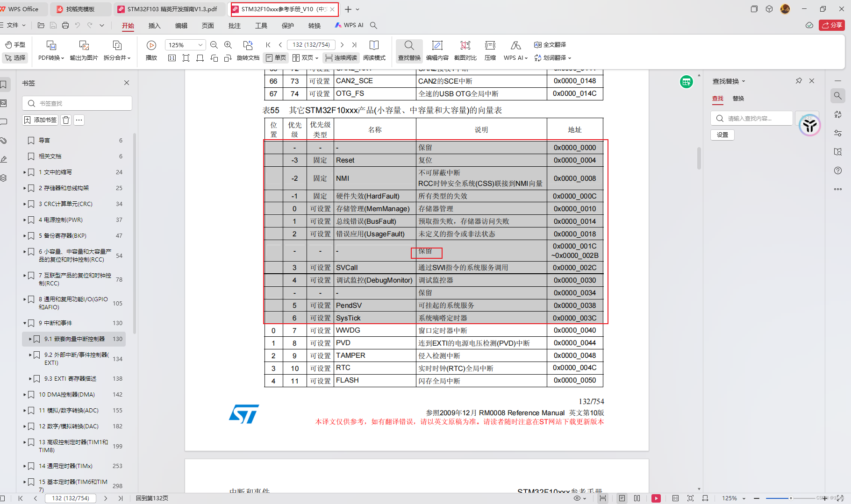Image resolution: width=851 pixels, height=504 pixels.
Task: Open eye view options in status bar
Action: (580, 498)
